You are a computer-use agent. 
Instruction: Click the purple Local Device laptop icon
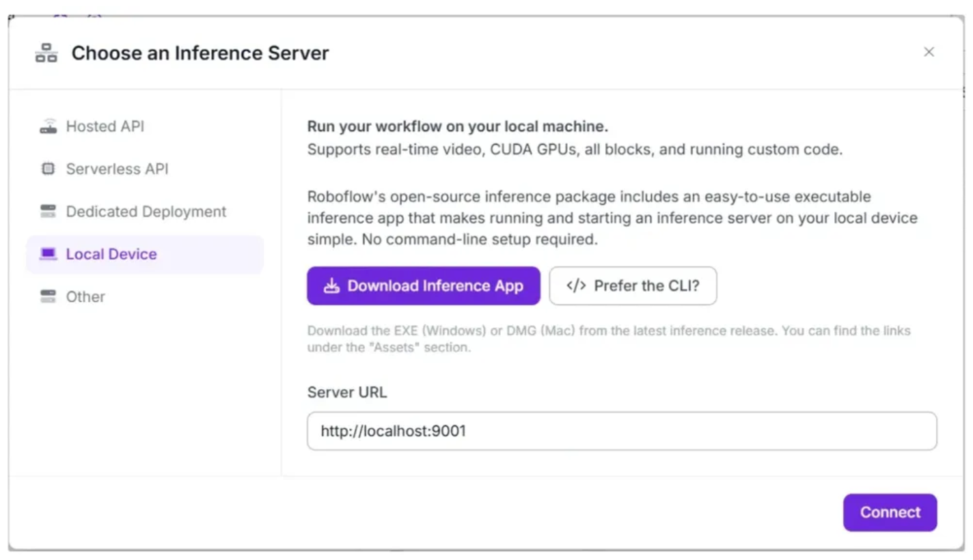pyautogui.click(x=48, y=254)
